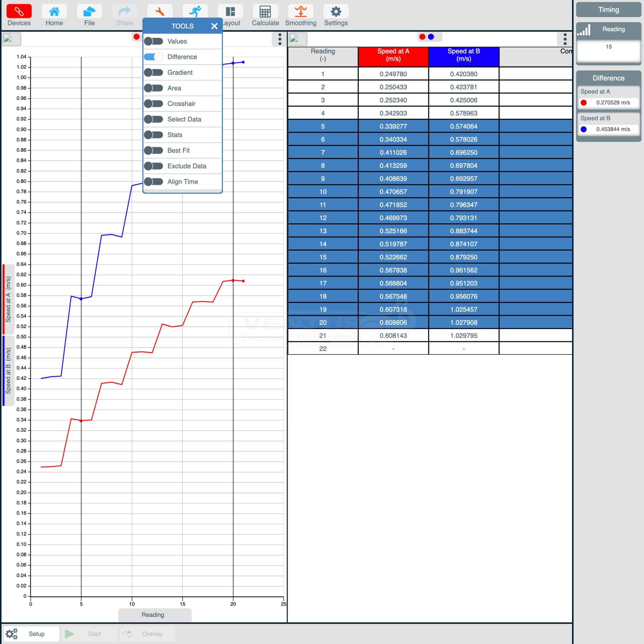Screen dimensions: 644x644
Task: Turn on the Crosshair toggle
Action: point(153,104)
